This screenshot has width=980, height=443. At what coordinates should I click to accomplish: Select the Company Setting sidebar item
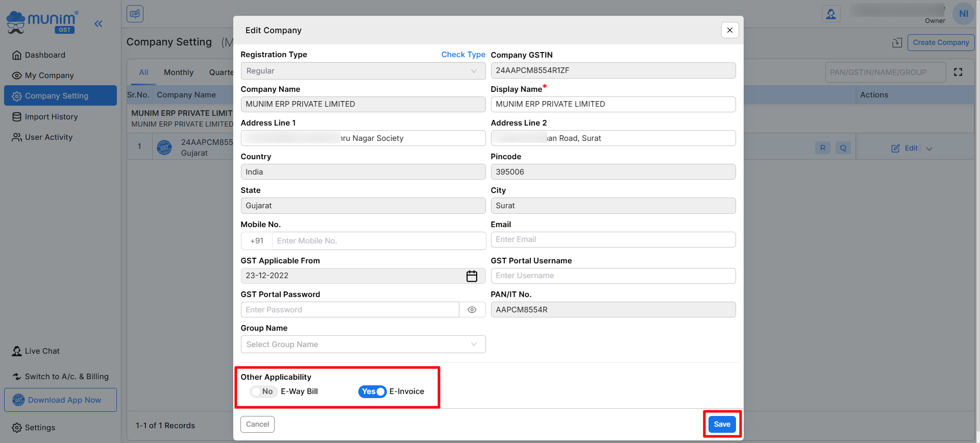pyautogui.click(x=60, y=96)
